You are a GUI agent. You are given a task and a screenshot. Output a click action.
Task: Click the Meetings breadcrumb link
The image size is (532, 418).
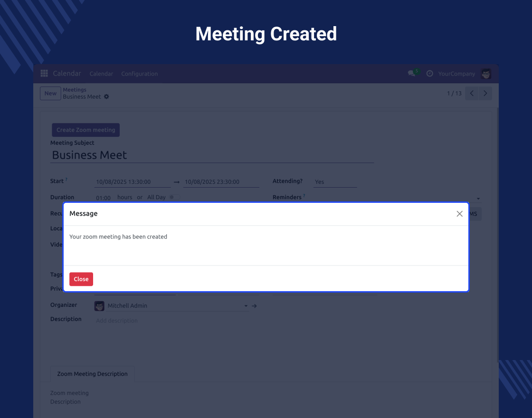pyautogui.click(x=75, y=90)
